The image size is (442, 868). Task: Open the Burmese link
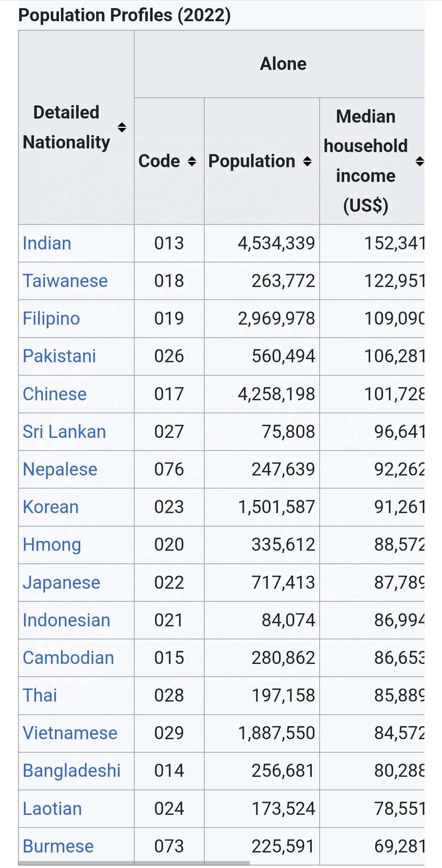tap(58, 846)
